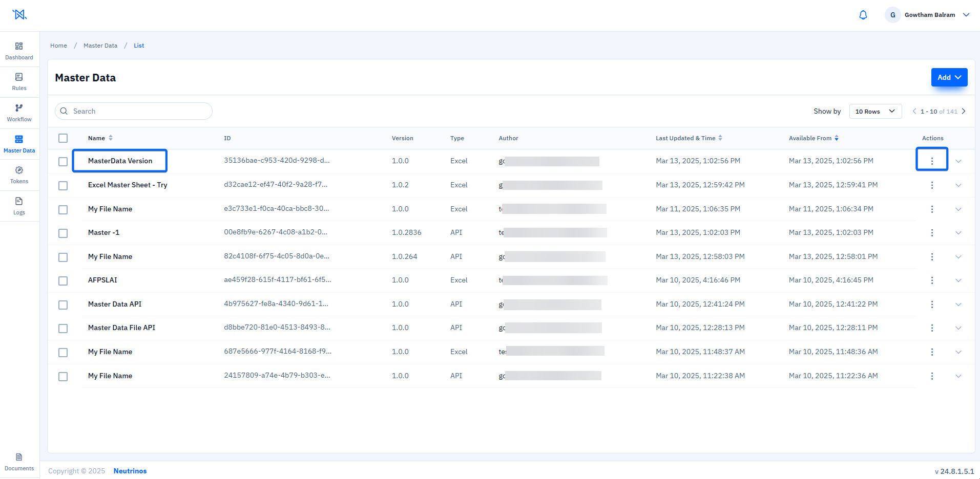Image resolution: width=980 pixels, height=479 pixels.
Task: Open the Tokens sidebar section
Action: pos(19,175)
